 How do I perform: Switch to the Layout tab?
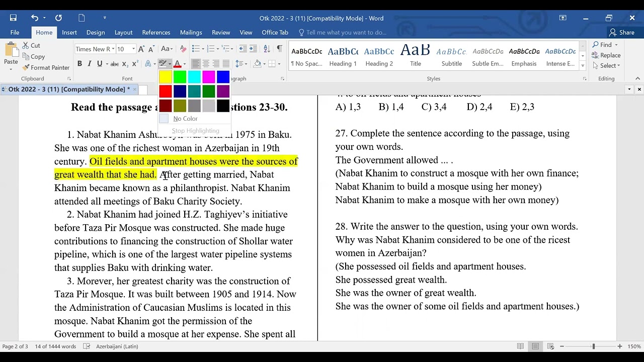click(x=123, y=32)
